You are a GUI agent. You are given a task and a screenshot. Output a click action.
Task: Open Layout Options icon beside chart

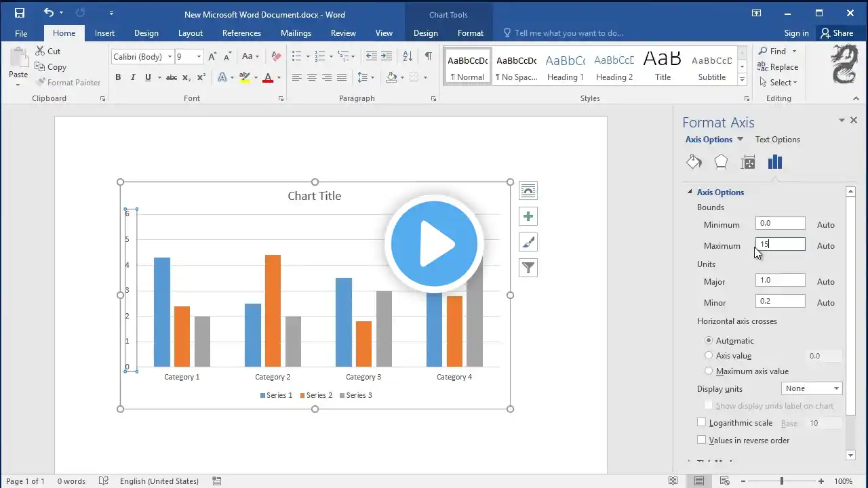click(x=528, y=190)
